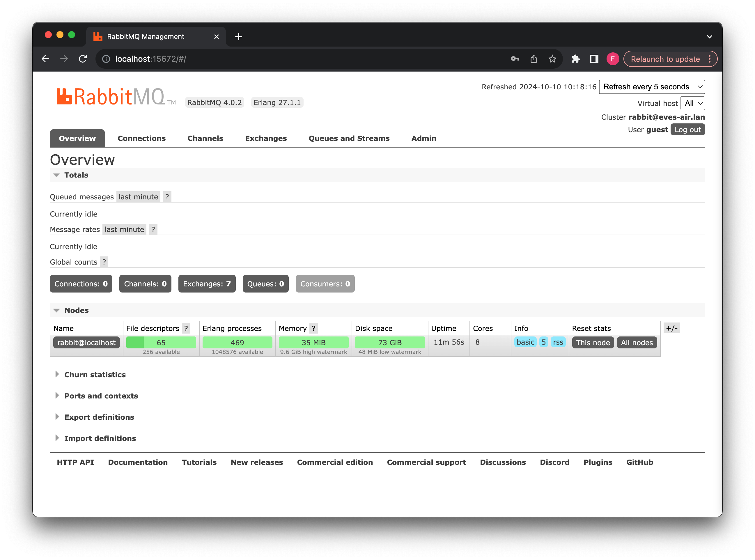Open the browser extensions puzzle icon
The image size is (755, 560).
[576, 59]
